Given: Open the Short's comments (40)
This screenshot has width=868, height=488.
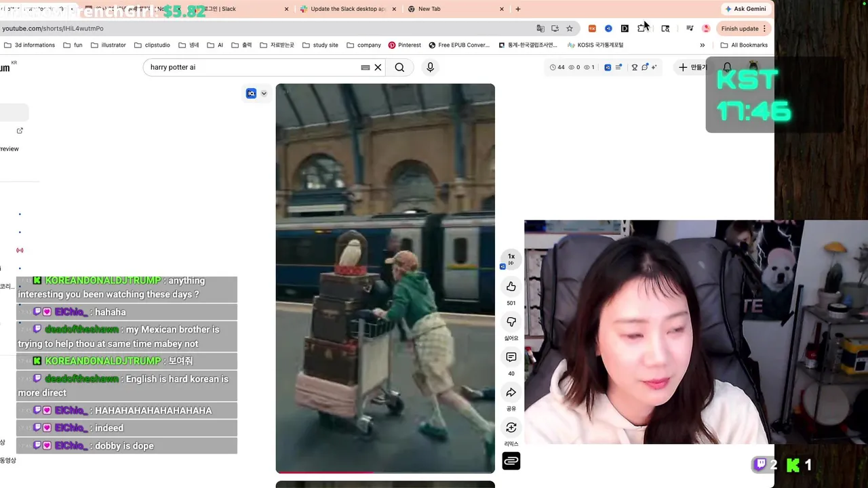Looking at the screenshot, I should pyautogui.click(x=511, y=357).
